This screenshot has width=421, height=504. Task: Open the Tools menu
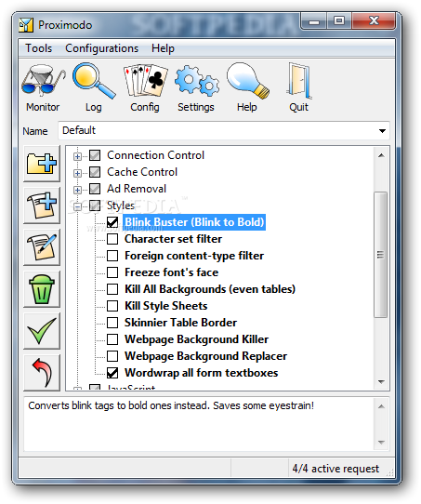pyautogui.click(x=38, y=48)
